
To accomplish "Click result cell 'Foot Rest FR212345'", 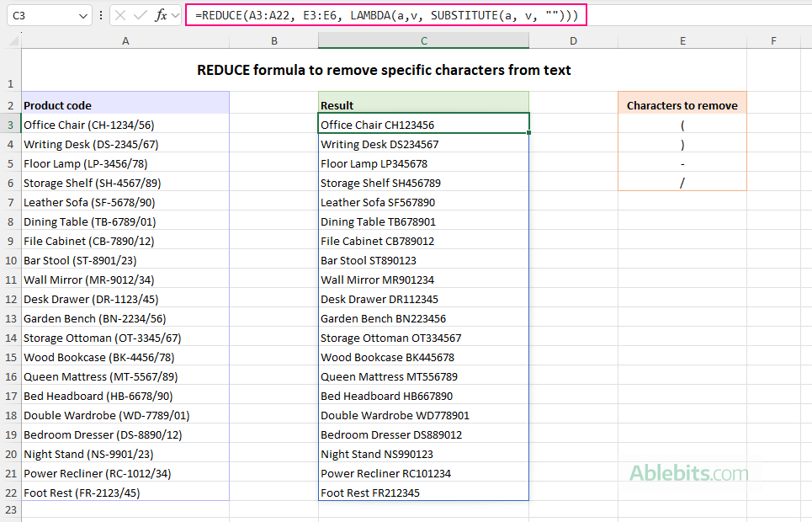I will tap(423, 493).
